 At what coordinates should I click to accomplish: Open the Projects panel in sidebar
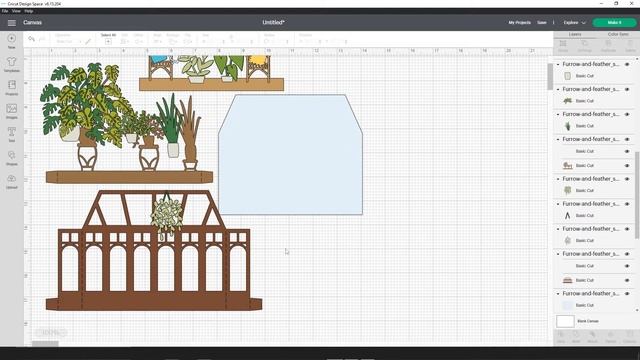click(x=11, y=88)
